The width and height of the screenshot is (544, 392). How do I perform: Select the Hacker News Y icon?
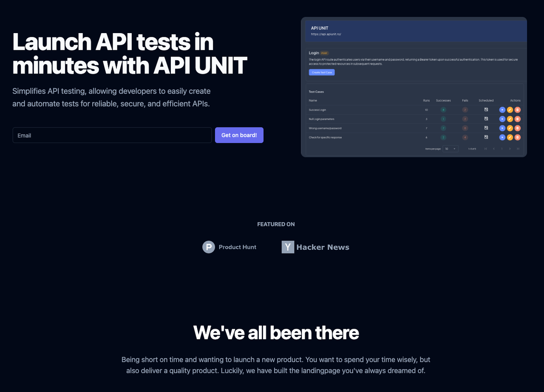(288, 247)
